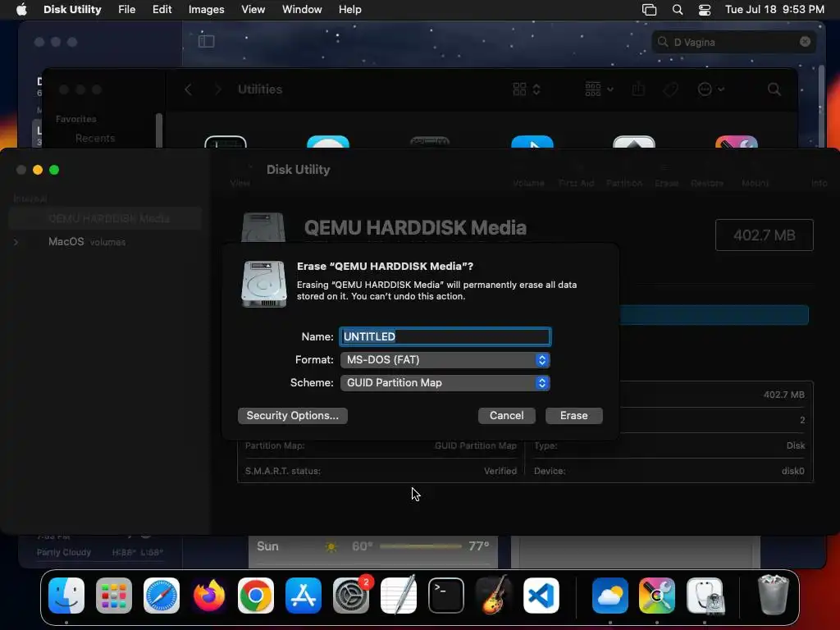Change icon view mode in Finder window
The height and width of the screenshot is (630, 840).
[527, 89]
